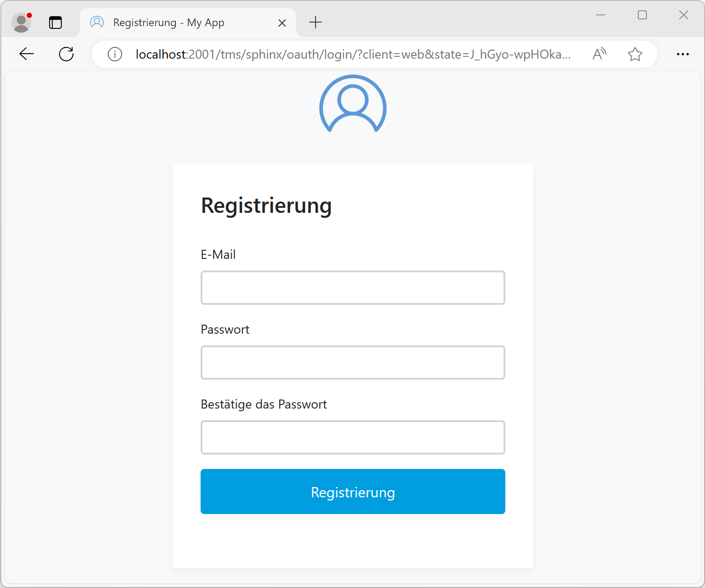Refresh the current page
Image resolution: width=705 pixels, height=588 pixels.
click(66, 54)
